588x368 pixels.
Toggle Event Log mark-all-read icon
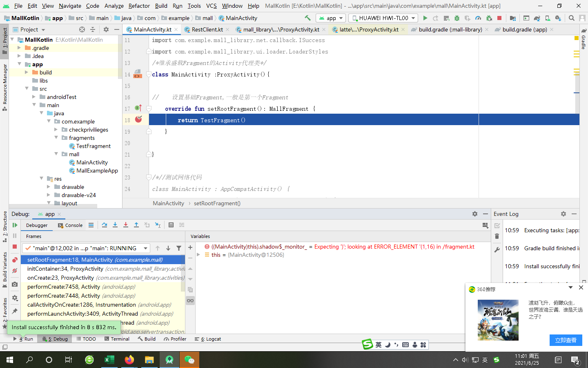point(497,226)
